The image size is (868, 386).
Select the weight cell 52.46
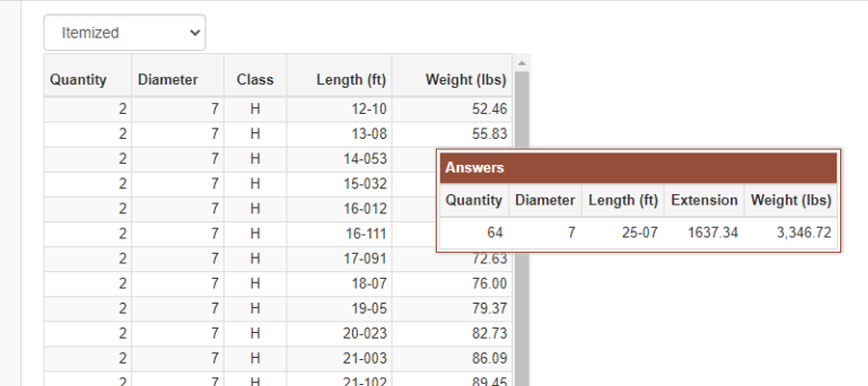point(451,109)
